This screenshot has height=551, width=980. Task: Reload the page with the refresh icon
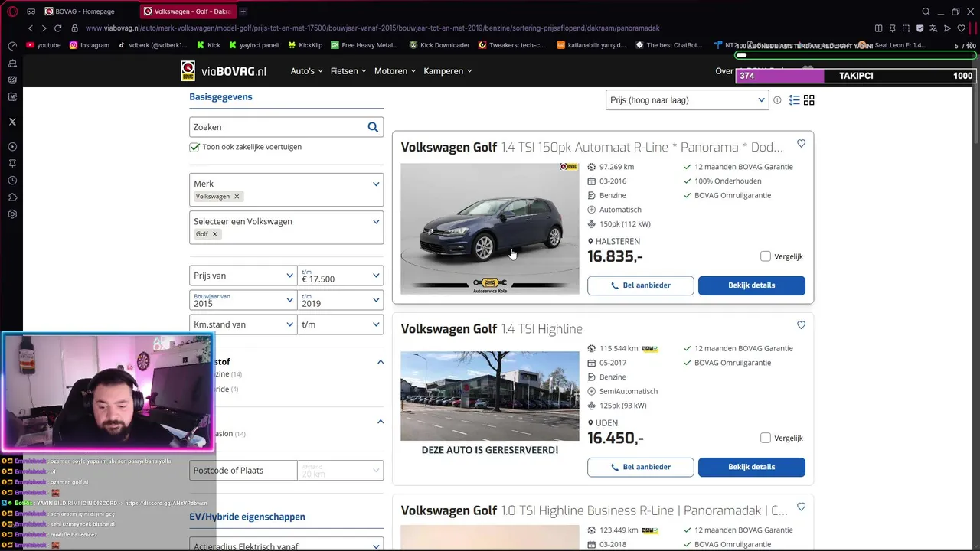[57, 28]
